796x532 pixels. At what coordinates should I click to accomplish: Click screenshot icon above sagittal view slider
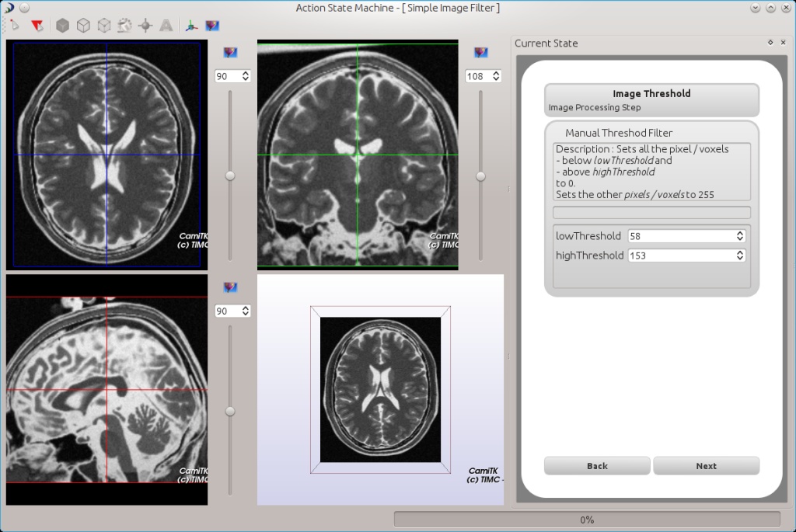click(230, 287)
